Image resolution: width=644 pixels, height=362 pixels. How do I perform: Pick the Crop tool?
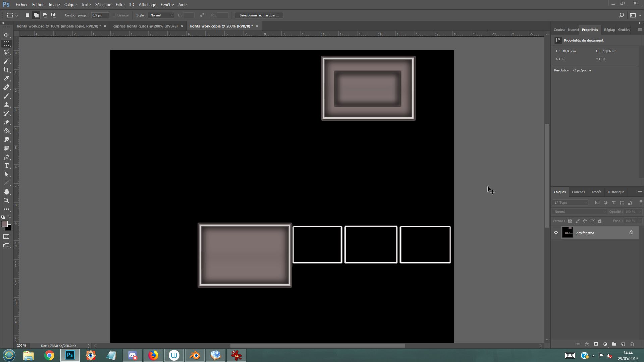click(6, 70)
